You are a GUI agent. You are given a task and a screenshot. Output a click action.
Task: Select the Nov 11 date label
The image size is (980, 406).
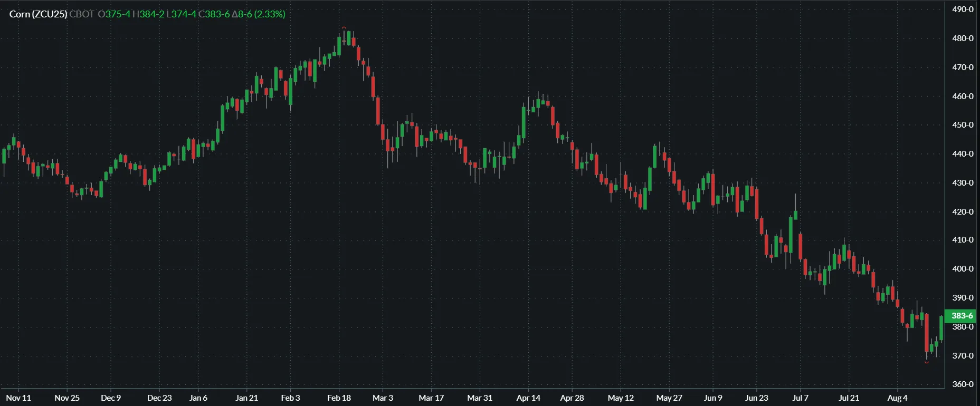[x=18, y=398]
